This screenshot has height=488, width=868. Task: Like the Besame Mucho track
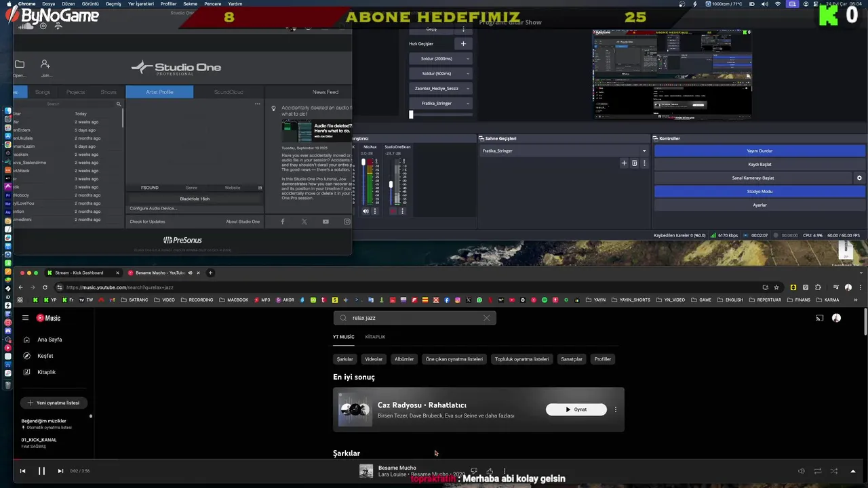pos(490,471)
